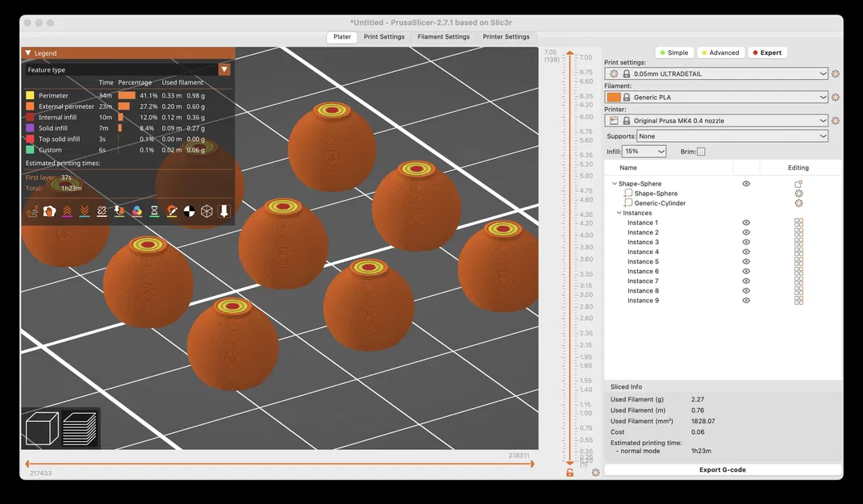Image resolution: width=863 pixels, height=504 pixels.
Task: Click the orange filament color swatch
Action: click(614, 97)
